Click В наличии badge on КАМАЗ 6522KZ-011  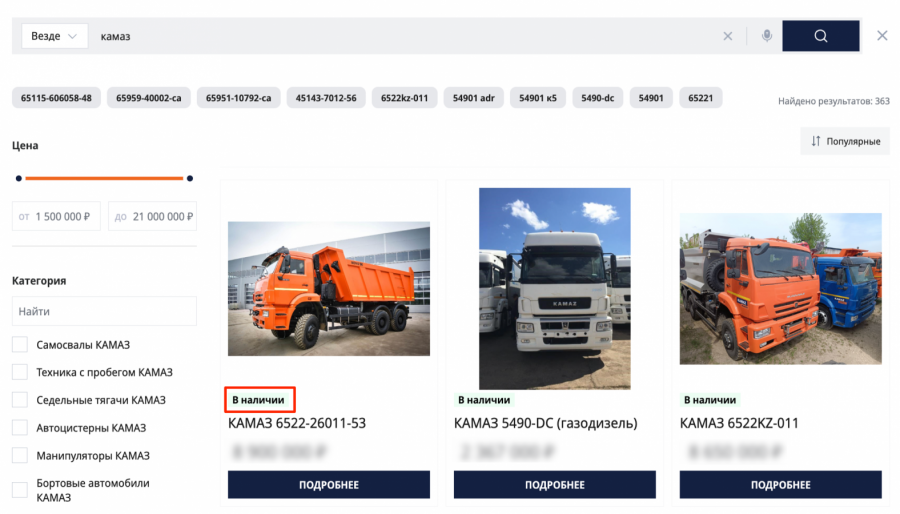710,400
